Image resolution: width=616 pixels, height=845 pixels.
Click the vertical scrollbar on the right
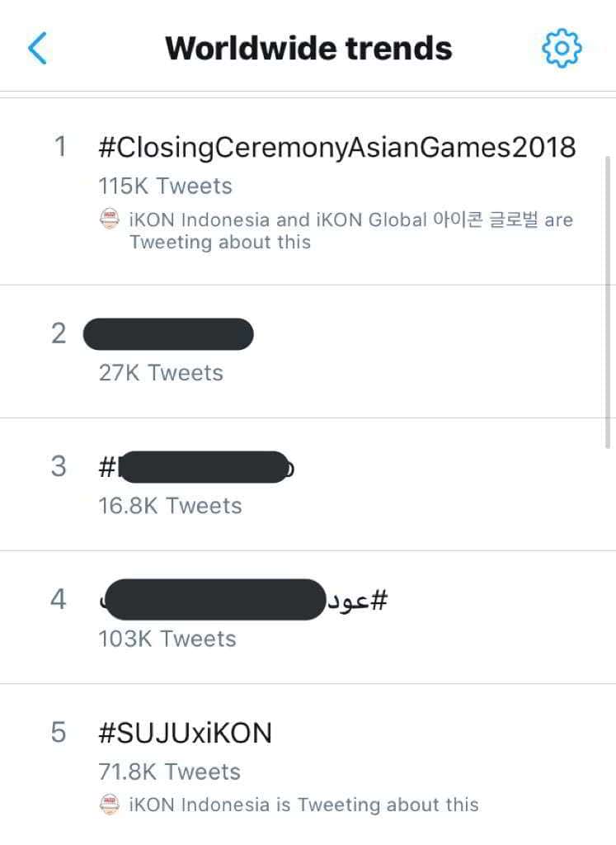pyautogui.click(x=609, y=297)
